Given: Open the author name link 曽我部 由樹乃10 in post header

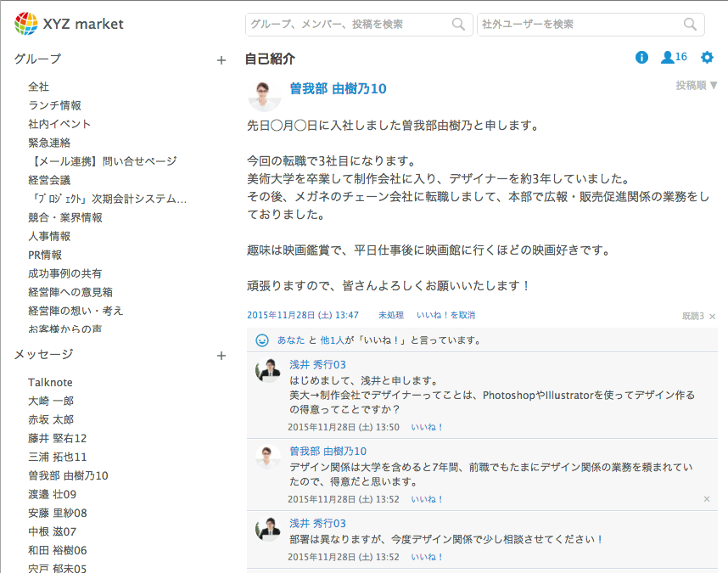Looking at the screenshot, I should click(x=338, y=88).
